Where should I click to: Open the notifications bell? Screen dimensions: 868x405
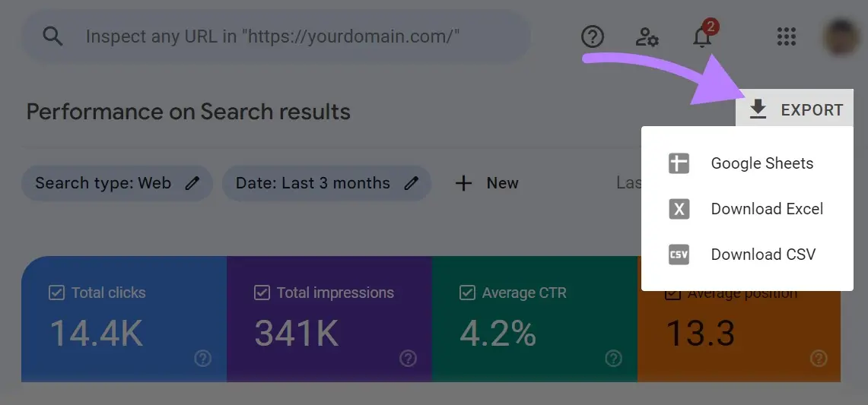coord(702,36)
